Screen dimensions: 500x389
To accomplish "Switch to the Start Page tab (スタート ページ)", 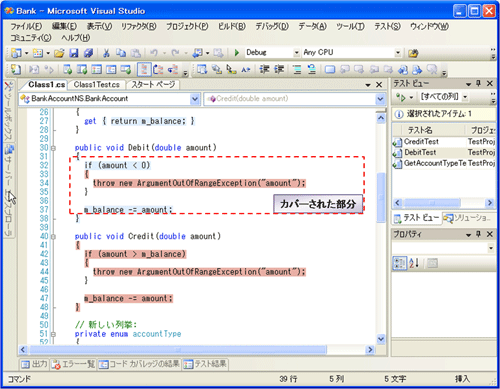I will pos(153,85).
